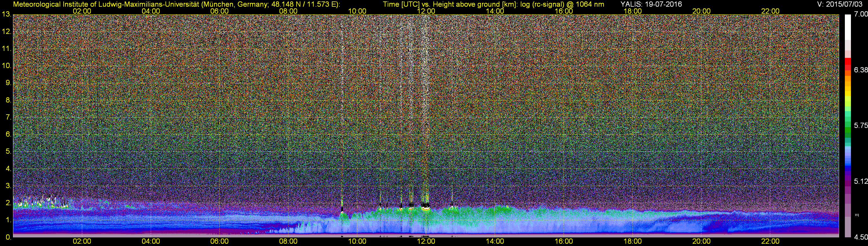Click the 6.38 value beside the color bar
Viewport: 868px width, 246px height.
point(860,70)
